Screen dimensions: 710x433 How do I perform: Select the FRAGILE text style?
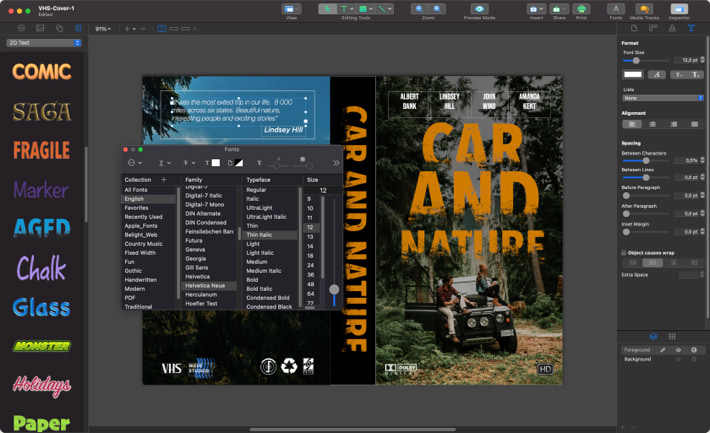tap(42, 150)
